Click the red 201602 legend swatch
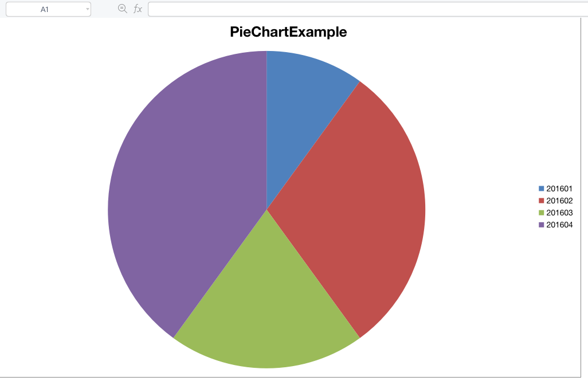This screenshot has width=588, height=385. (541, 201)
